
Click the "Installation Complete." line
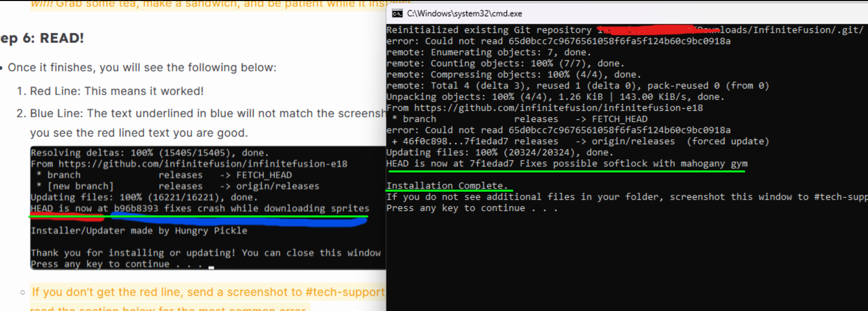tap(447, 186)
